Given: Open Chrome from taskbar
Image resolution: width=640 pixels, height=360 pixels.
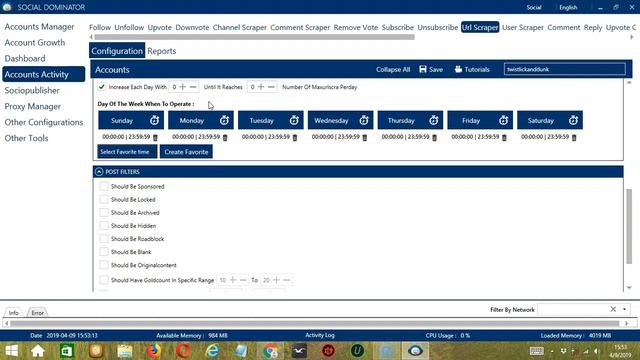Looking at the screenshot, I should [x=270, y=351].
